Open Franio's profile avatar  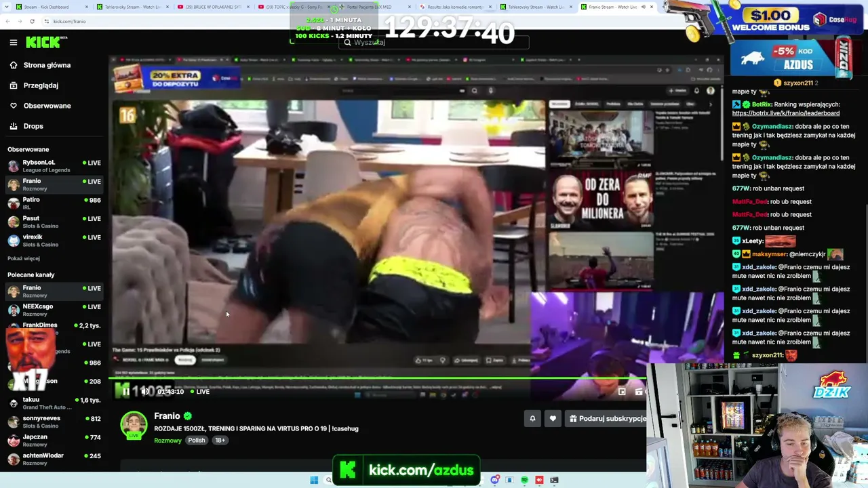pos(134,425)
